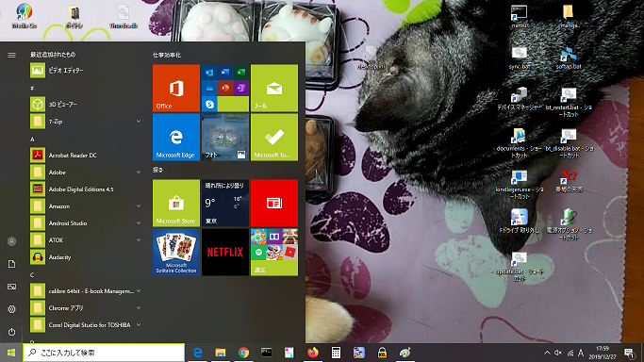Screen dimensions: 644x362
Task: Open File Explorer from the taskbar
Action: coord(221,353)
